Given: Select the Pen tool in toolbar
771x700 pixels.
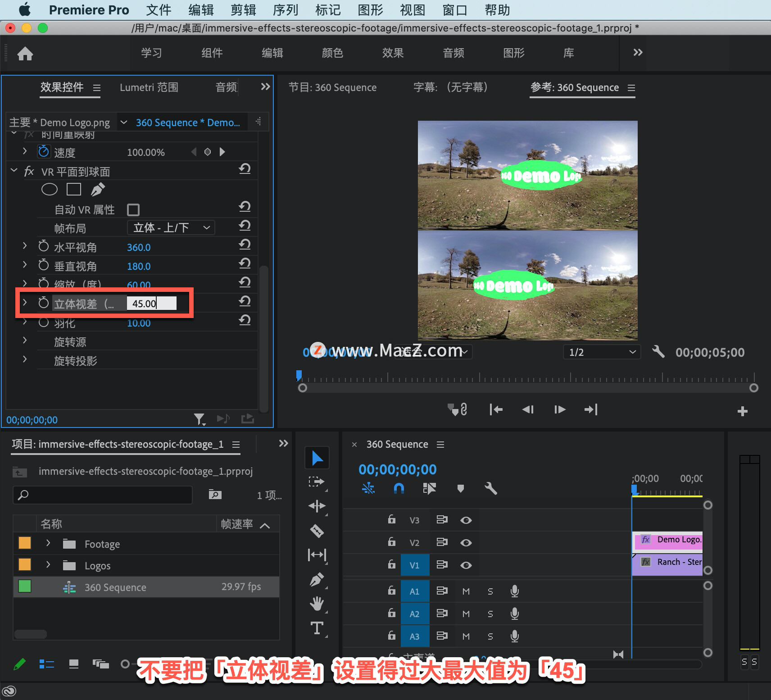Looking at the screenshot, I should tap(317, 579).
